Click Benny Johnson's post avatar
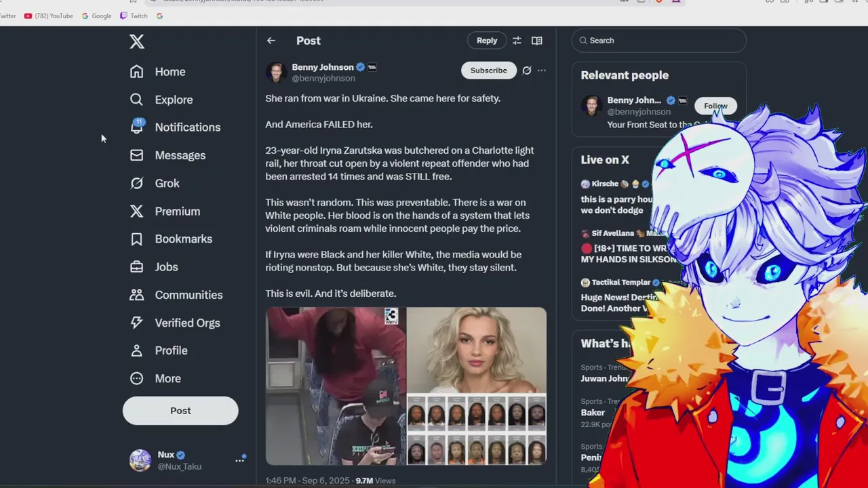 coord(276,73)
